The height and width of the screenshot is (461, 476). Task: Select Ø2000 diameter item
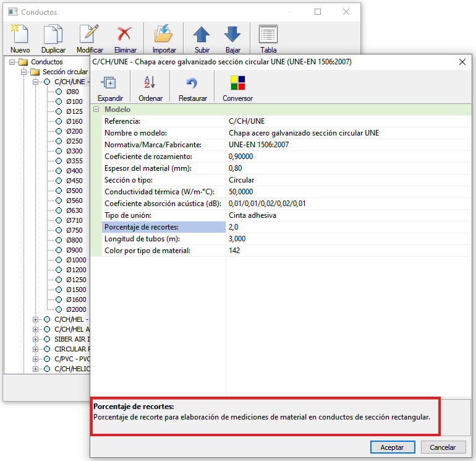76,309
